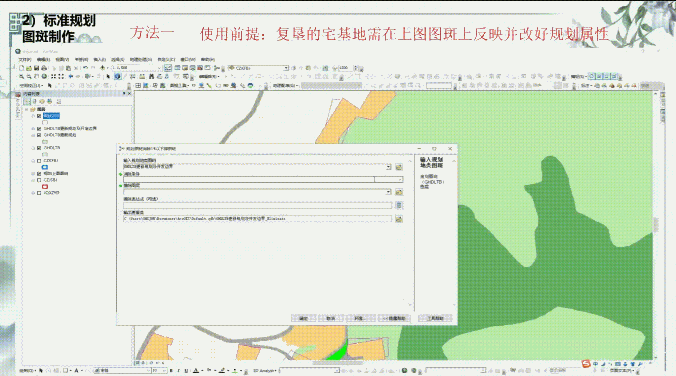Toggle visibility of the highlighted top layer

tap(39, 116)
